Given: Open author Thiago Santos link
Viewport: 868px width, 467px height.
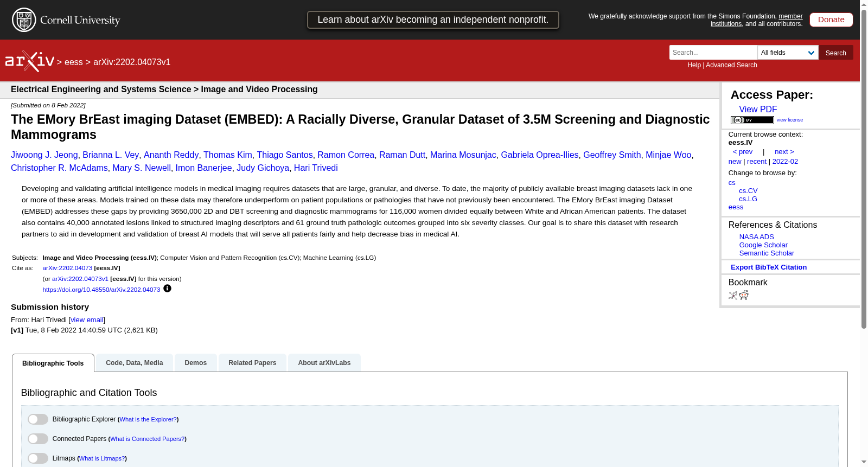Looking at the screenshot, I should coord(285,155).
